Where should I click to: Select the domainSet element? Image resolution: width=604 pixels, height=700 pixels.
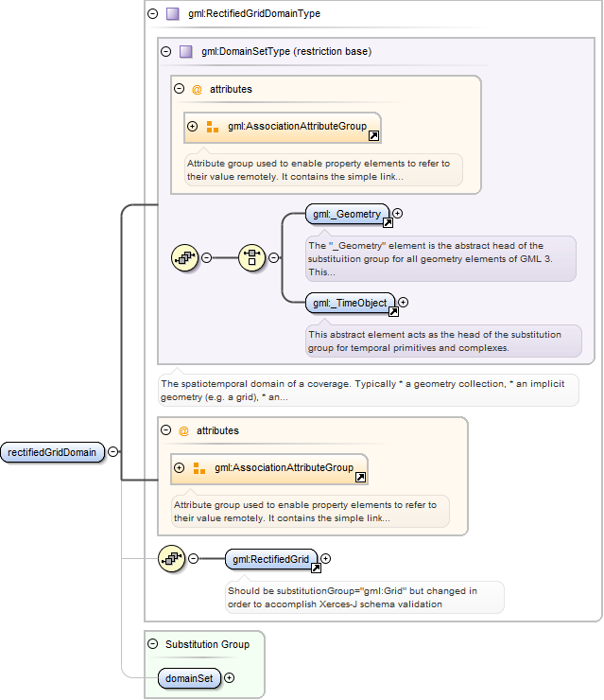point(189,678)
